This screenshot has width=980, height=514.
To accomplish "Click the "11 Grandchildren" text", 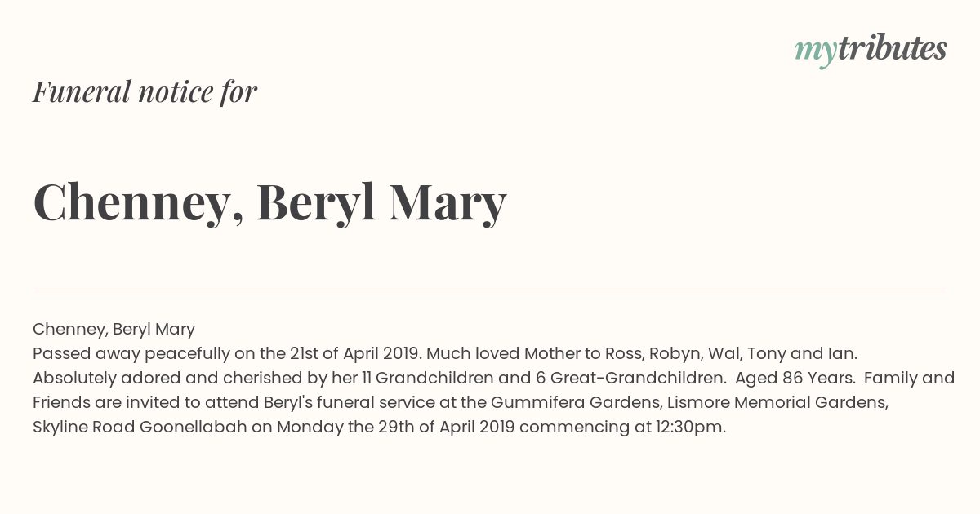I will click(x=427, y=379).
